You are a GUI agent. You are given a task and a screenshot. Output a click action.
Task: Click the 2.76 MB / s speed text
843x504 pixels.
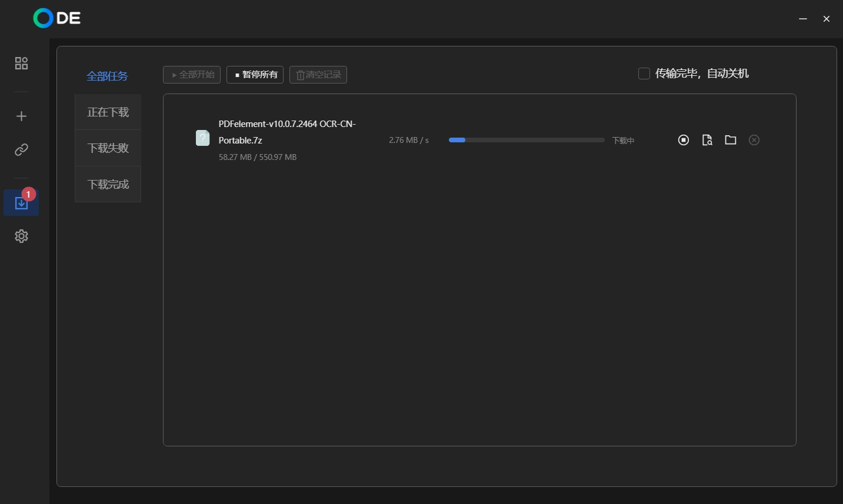pyautogui.click(x=409, y=140)
